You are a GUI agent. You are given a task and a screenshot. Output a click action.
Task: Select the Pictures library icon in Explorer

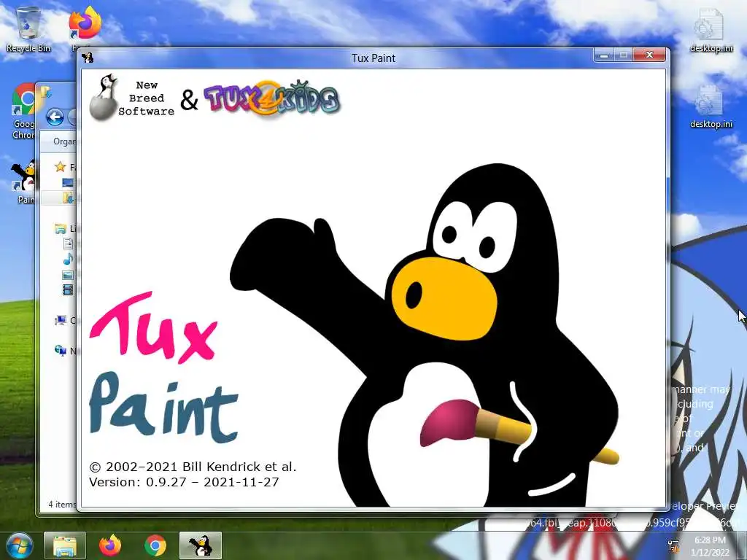pyautogui.click(x=68, y=275)
